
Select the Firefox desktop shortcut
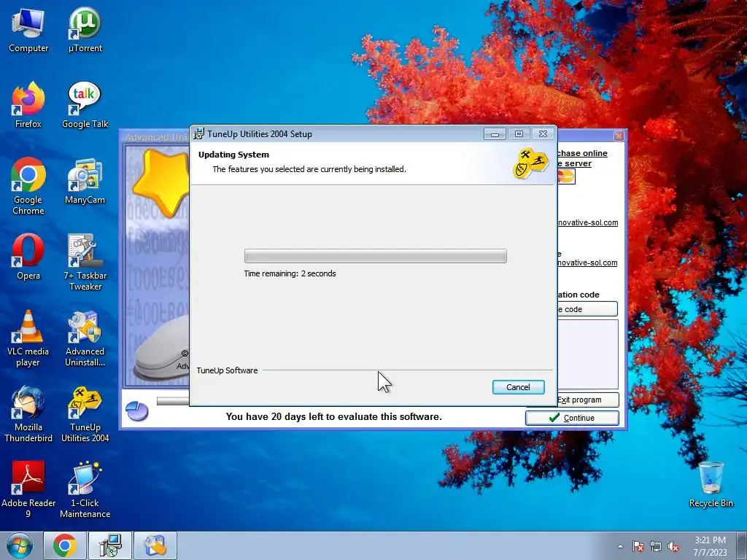tap(28, 105)
